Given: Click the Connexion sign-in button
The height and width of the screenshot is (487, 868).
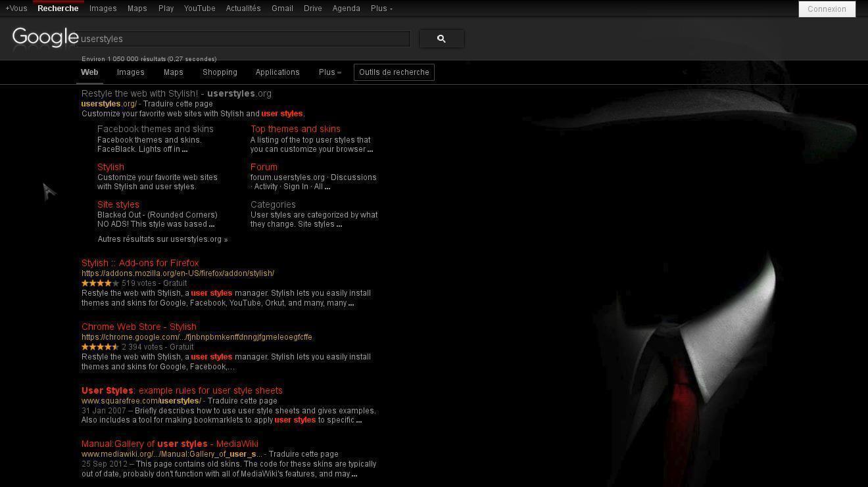Looking at the screenshot, I should [827, 9].
